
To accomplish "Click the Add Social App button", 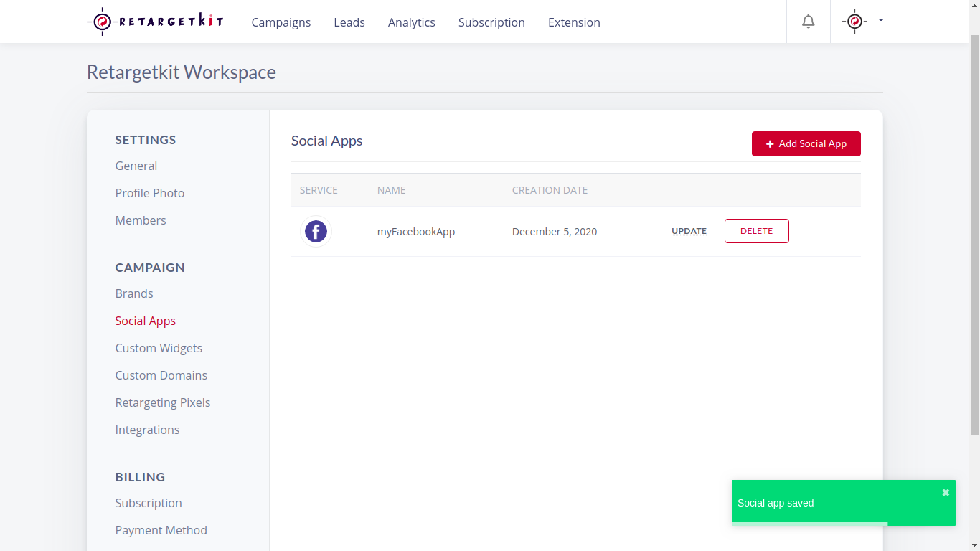I will pos(806,143).
